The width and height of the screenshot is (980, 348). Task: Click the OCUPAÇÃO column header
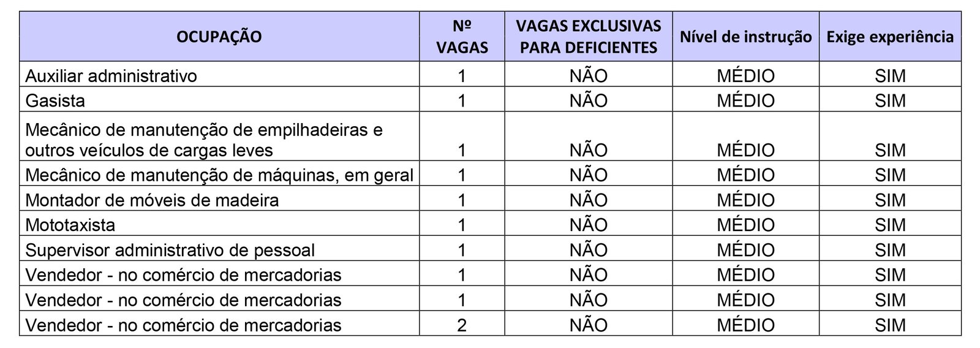pyautogui.click(x=219, y=37)
